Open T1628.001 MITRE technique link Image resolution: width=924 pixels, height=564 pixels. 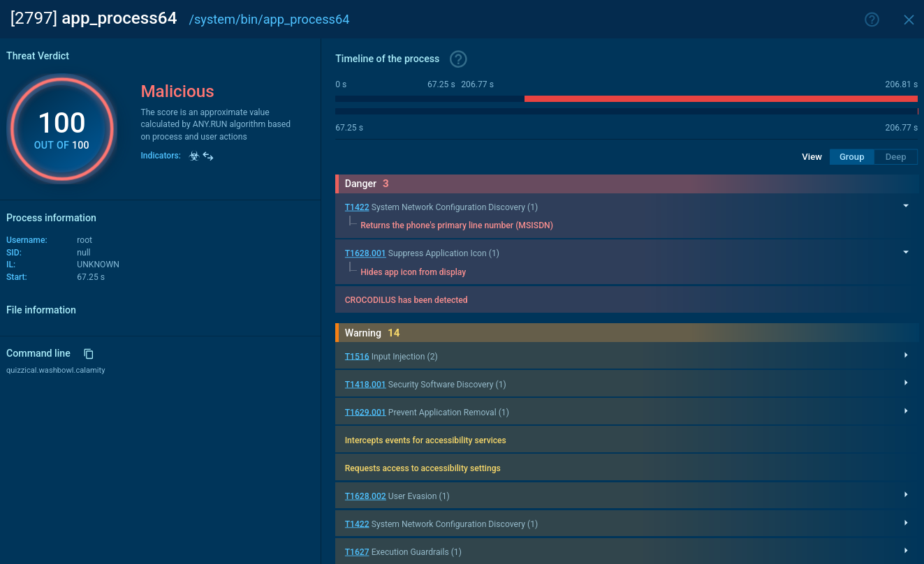(365, 253)
